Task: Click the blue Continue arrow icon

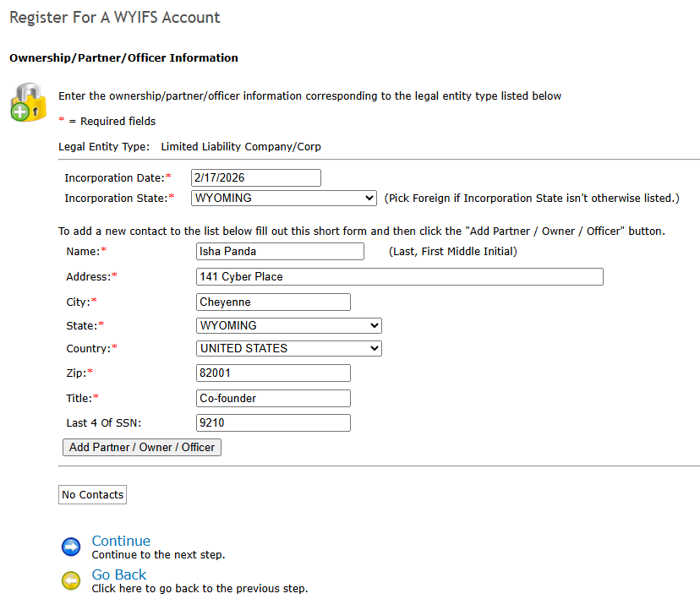Action: pyautogui.click(x=72, y=547)
